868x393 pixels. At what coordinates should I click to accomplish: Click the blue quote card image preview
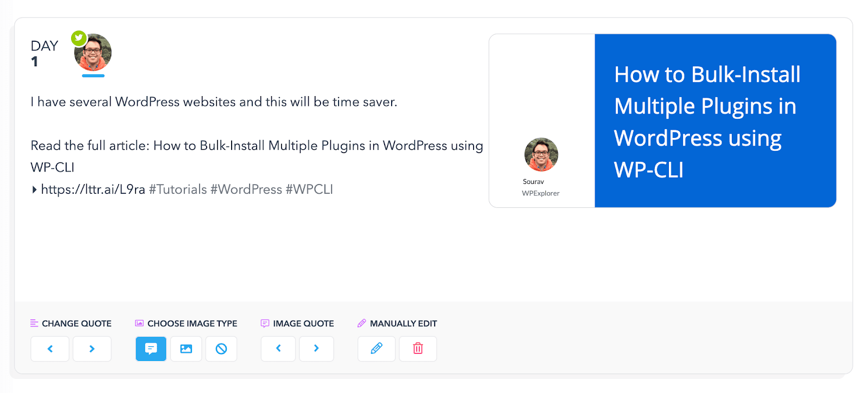[716, 121]
